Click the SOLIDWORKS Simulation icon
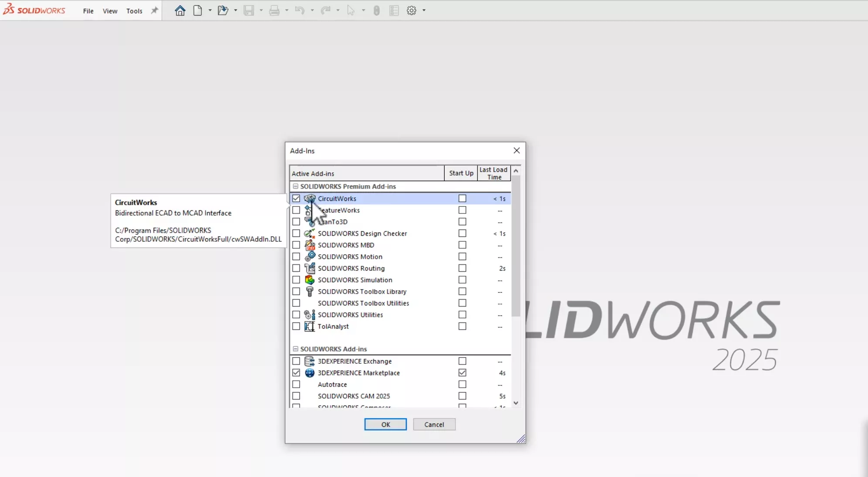 click(310, 280)
